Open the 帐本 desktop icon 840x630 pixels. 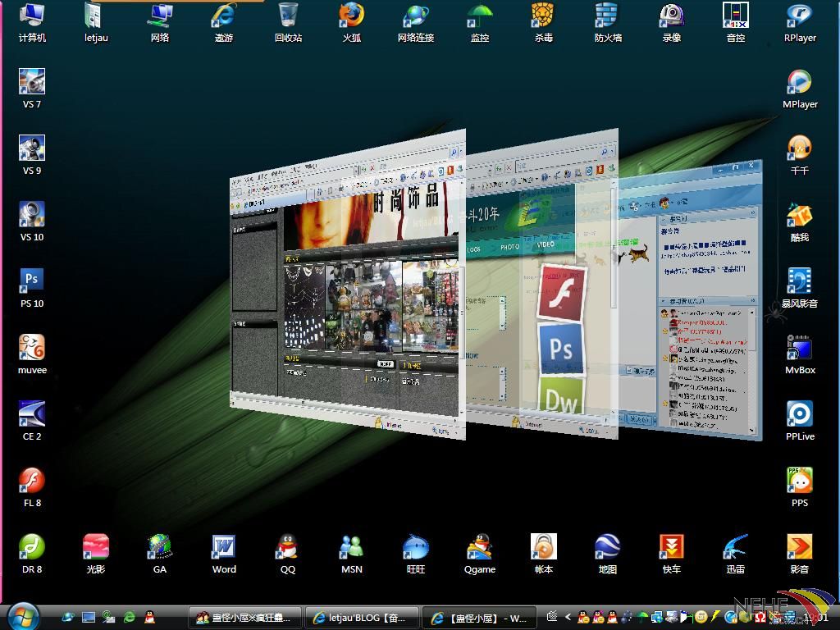click(x=544, y=554)
